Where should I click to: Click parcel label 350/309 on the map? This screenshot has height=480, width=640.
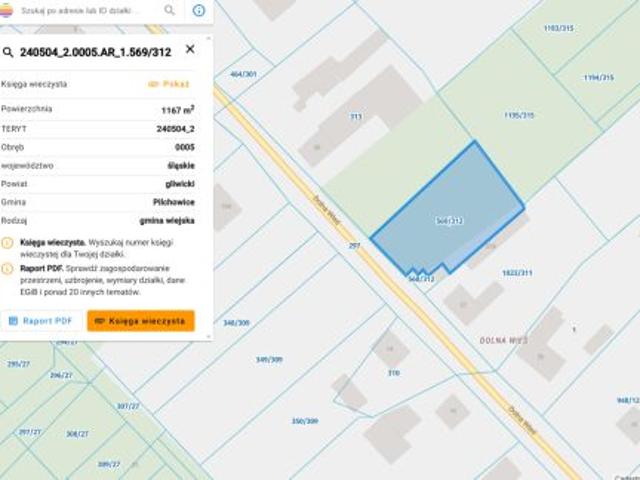tap(304, 421)
